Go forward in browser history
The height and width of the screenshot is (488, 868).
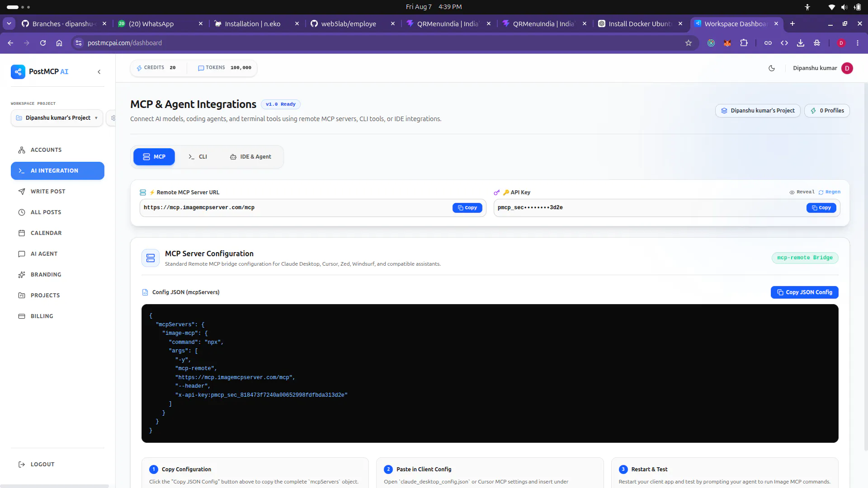point(27,43)
